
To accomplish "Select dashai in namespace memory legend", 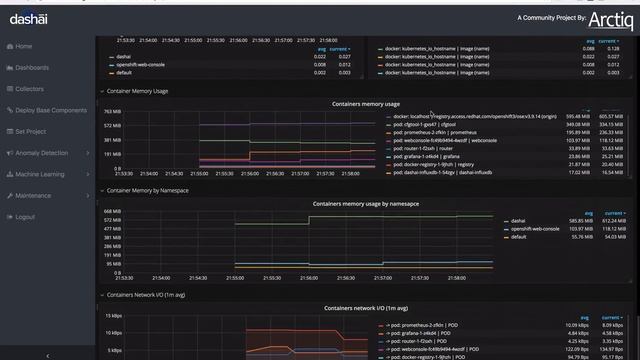I will point(518,221).
